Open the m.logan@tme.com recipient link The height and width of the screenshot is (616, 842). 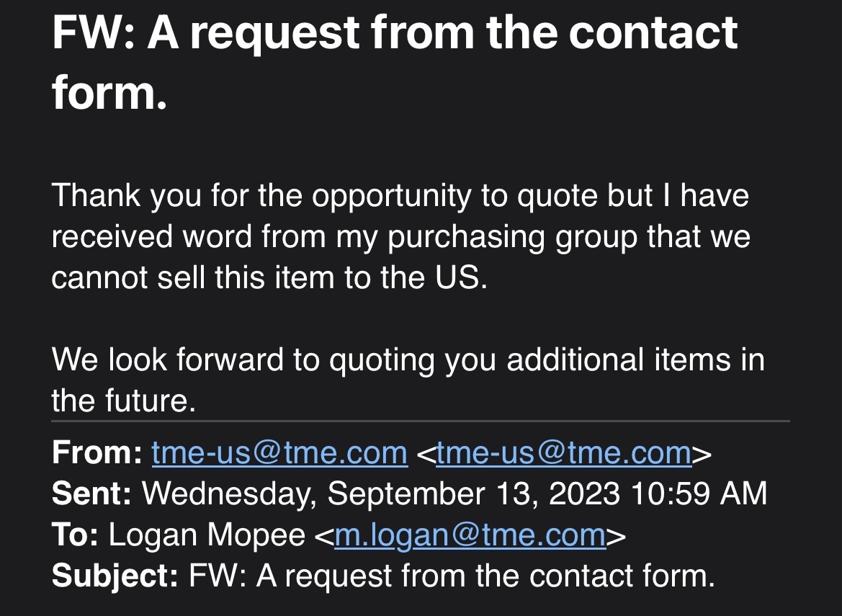(470, 535)
